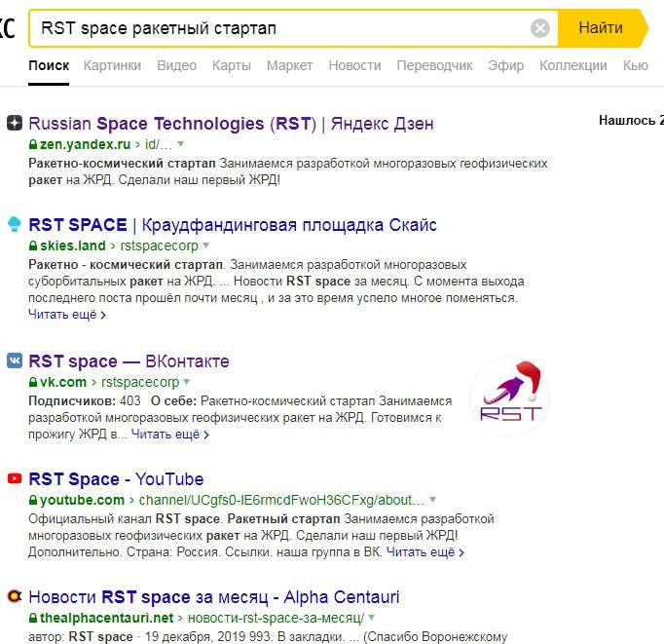This screenshot has width=664, height=644.
Task: Click lock icon beside zen.yandex.ru
Action: [x=33, y=144]
